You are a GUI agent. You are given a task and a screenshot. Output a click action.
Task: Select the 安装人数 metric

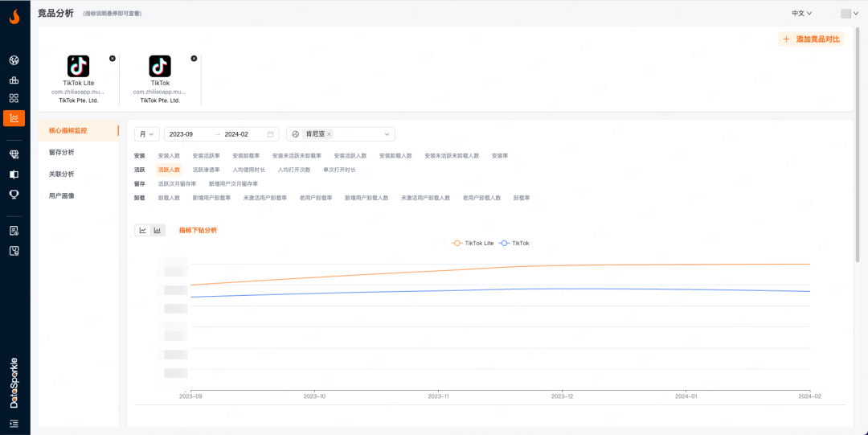pyautogui.click(x=169, y=156)
